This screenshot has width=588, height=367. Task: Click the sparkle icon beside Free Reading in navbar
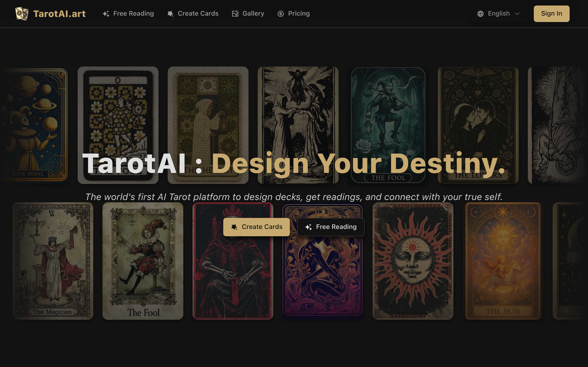click(106, 14)
